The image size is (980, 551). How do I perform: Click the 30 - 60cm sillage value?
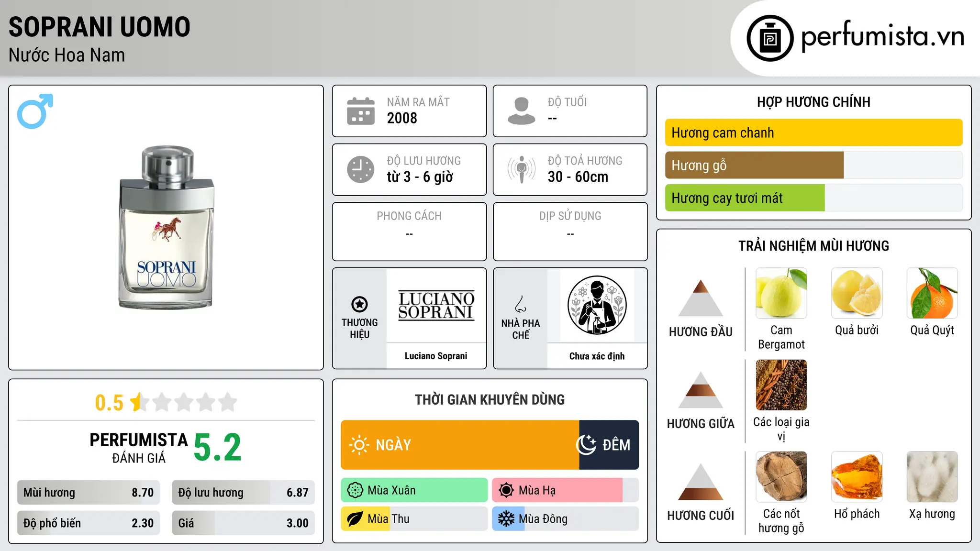(578, 177)
